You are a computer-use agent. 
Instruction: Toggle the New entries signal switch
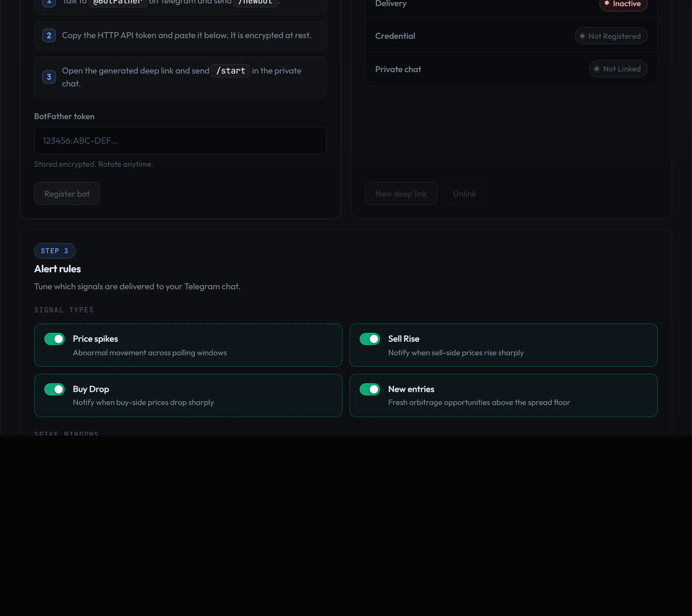pos(370,389)
